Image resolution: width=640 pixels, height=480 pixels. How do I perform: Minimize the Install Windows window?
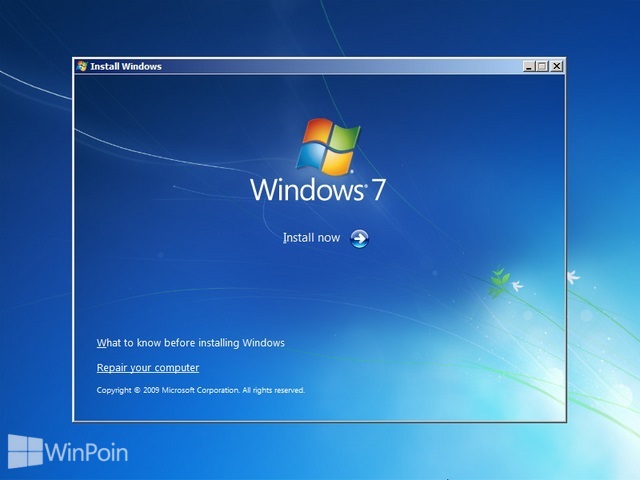coord(529,66)
